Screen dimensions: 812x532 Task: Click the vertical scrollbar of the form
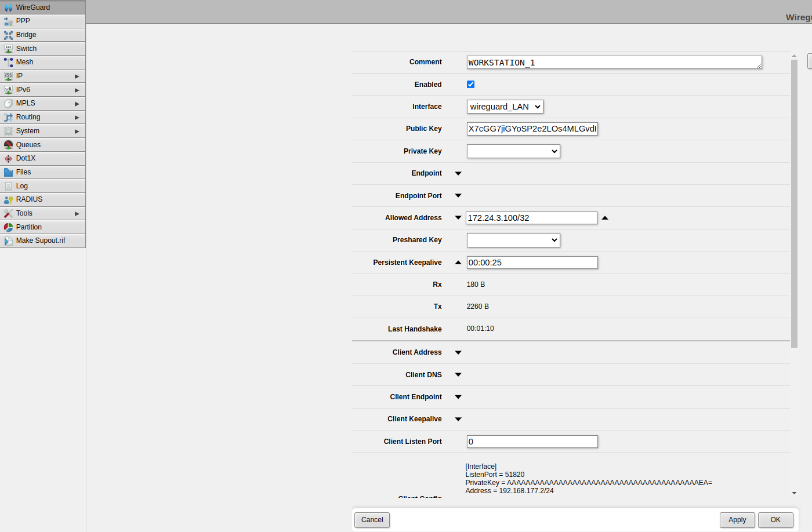click(x=794, y=203)
